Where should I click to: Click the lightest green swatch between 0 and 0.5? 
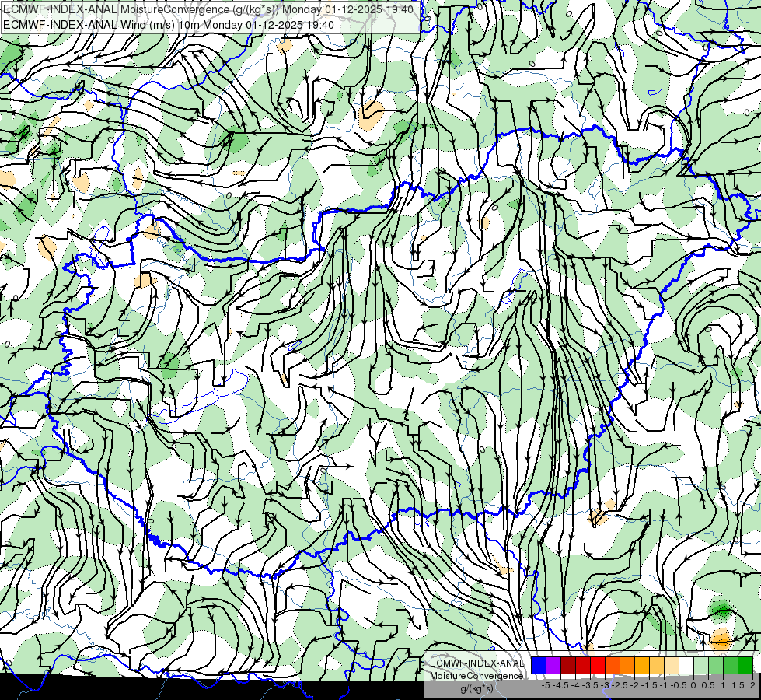[x=701, y=666]
